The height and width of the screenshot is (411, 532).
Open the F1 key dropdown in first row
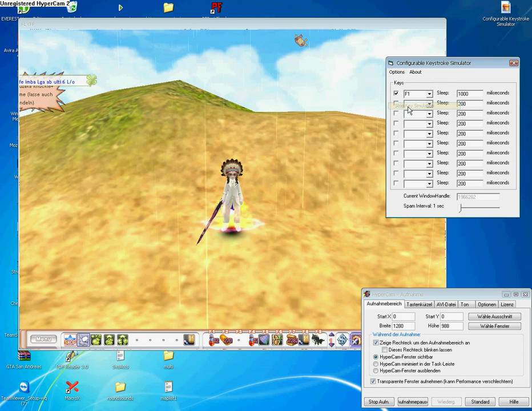pos(429,94)
